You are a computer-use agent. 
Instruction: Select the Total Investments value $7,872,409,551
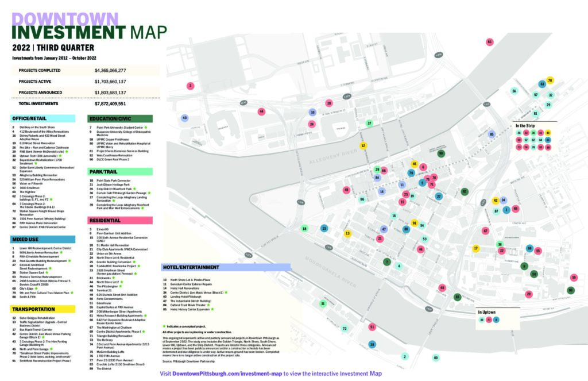tap(110, 103)
